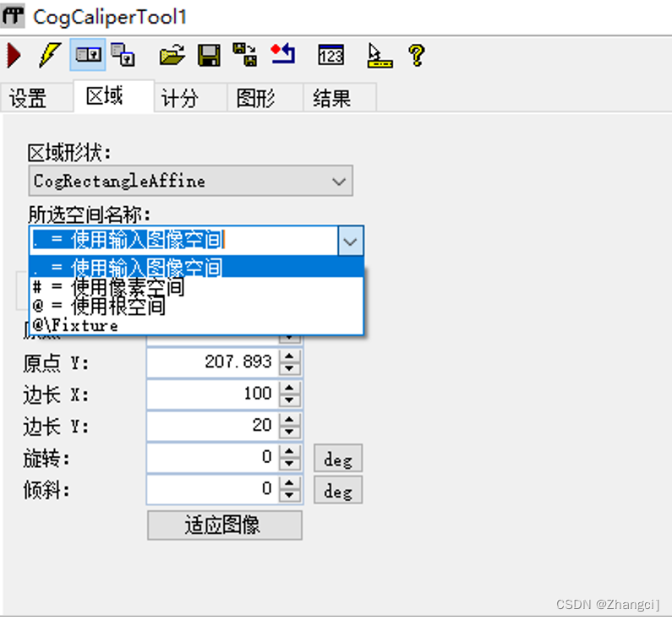Click the CogCaliperTool1 title caliper icon
Image resolution: width=672 pixels, height=620 pixels.
coord(13,16)
